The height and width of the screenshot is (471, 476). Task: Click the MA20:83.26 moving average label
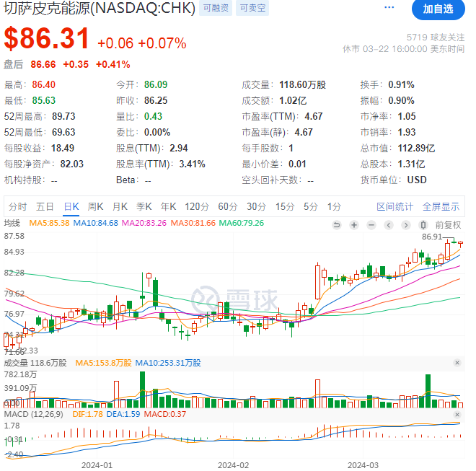click(144, 223)
